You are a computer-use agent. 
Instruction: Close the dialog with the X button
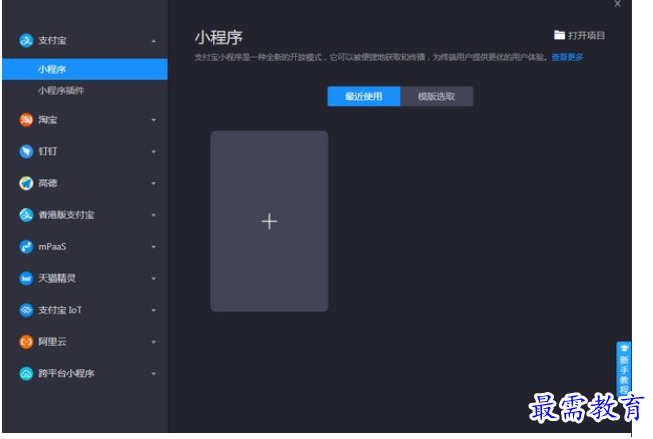point(617,4)
